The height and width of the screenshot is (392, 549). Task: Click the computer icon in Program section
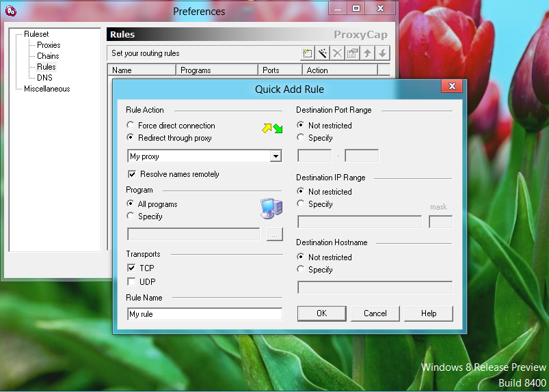click(271, 208)
